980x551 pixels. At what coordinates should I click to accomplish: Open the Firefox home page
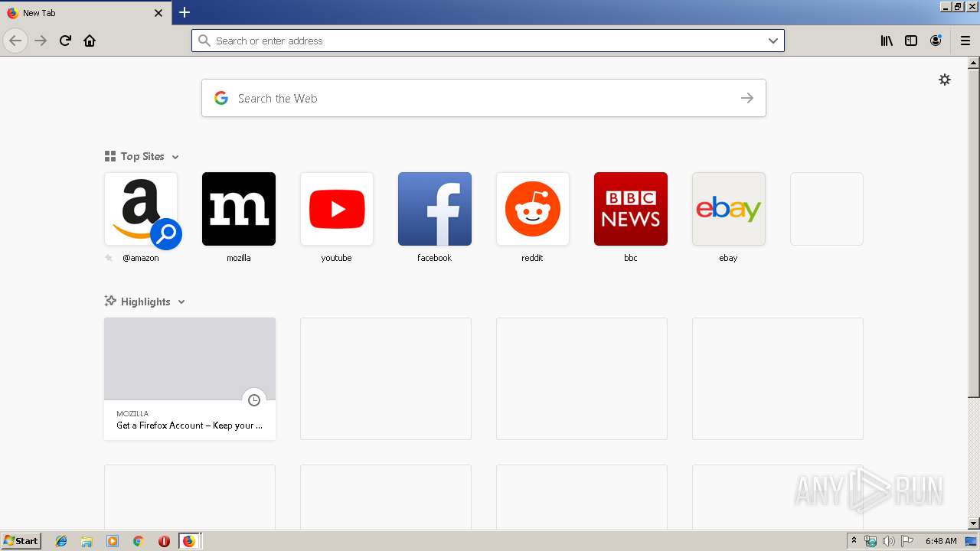(90, 41)
